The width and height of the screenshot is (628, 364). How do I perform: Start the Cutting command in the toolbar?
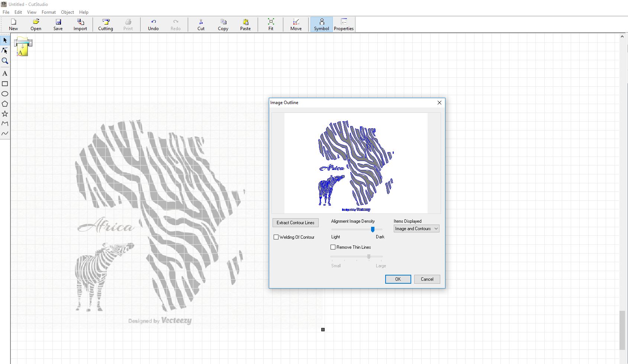tap(106, 25)
